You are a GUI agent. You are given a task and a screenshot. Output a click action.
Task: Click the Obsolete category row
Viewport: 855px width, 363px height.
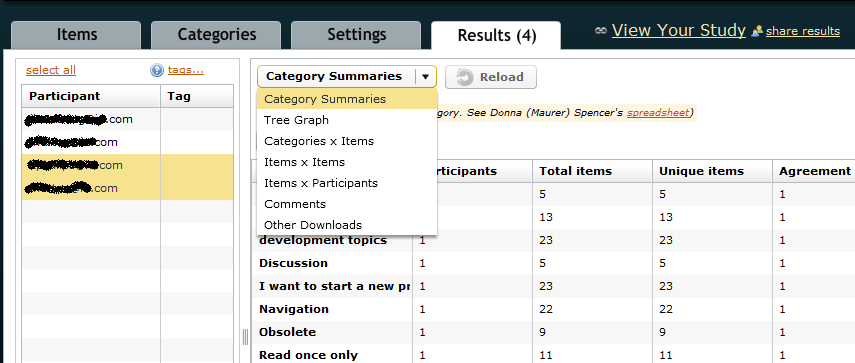[553, 332]
